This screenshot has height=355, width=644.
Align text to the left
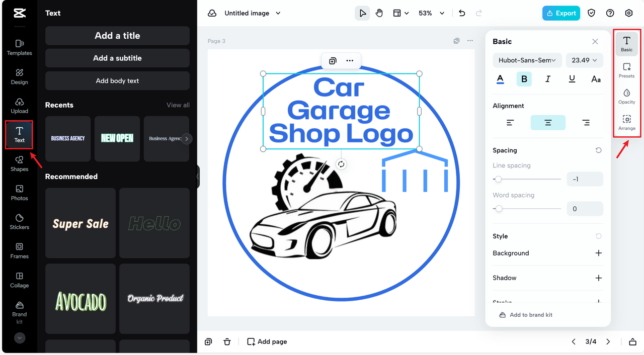click(510, 123)
